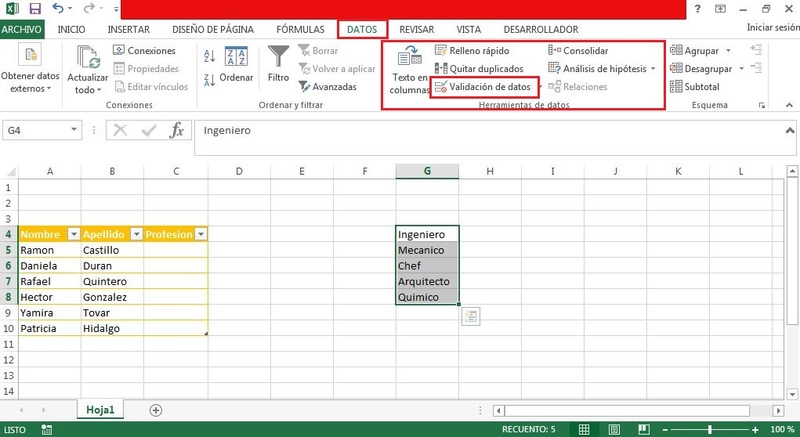Switch to the INICIO tab
Screen dimensions: 800x437
click(71, 30)
